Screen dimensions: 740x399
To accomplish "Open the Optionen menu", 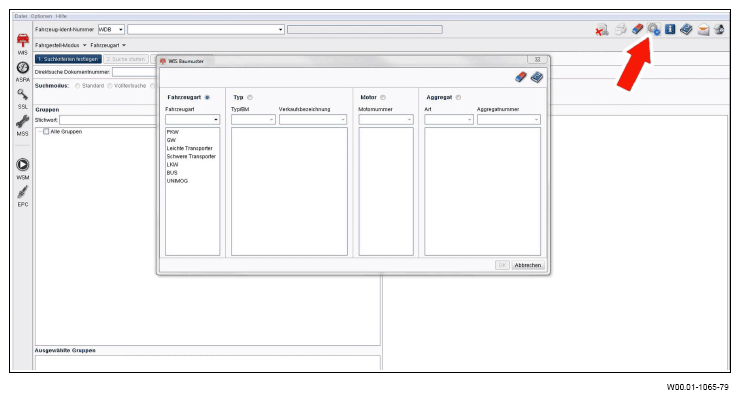I will click(41, 16).
